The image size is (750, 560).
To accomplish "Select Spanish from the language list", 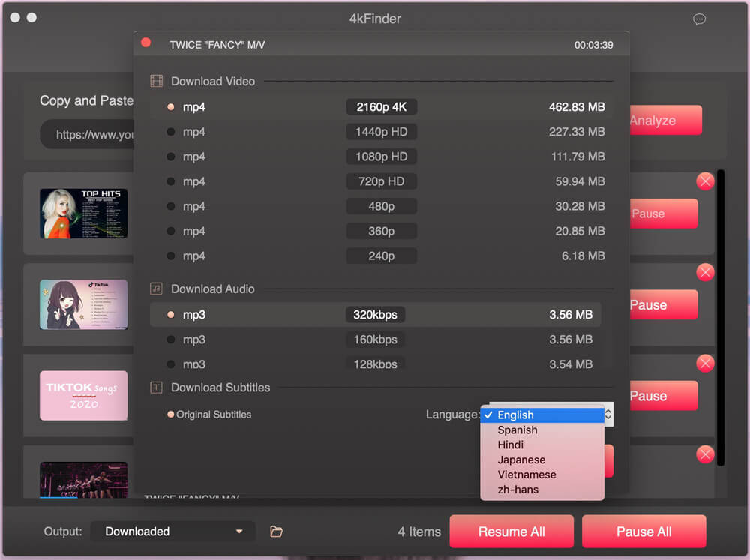I will click(518, 430).
